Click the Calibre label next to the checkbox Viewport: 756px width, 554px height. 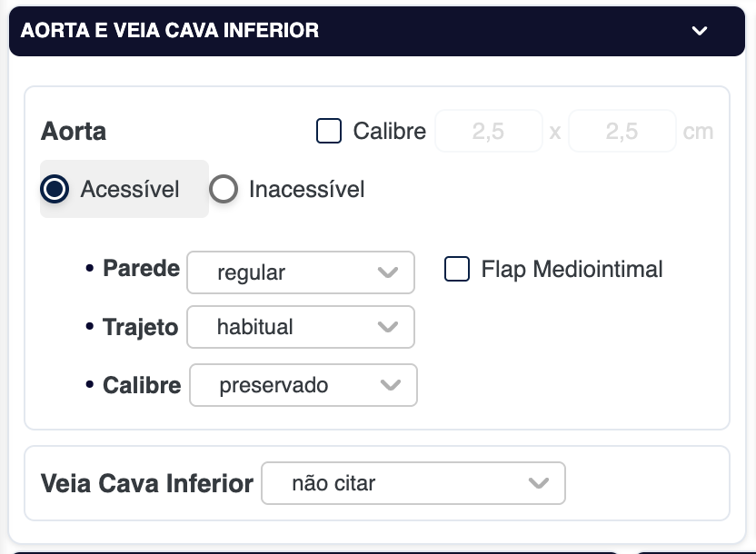point(390,131)
